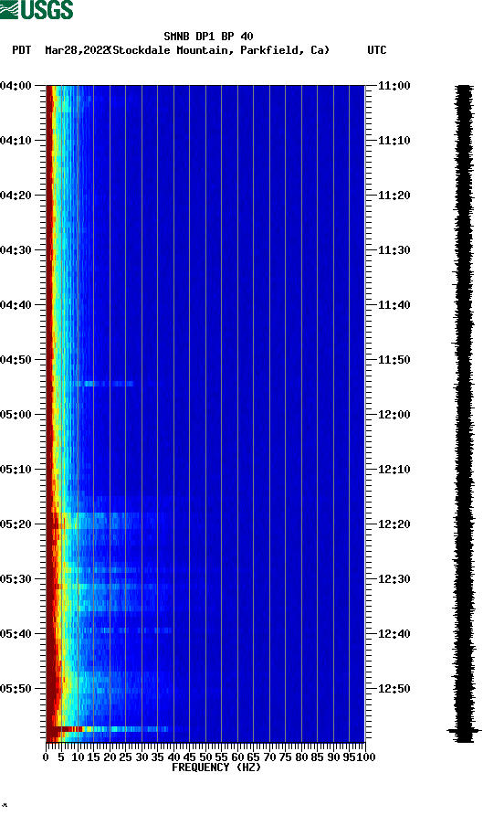Click the 60 Hz frequency tick label
This screenshot has width=504, height=815.
[237, 757]
